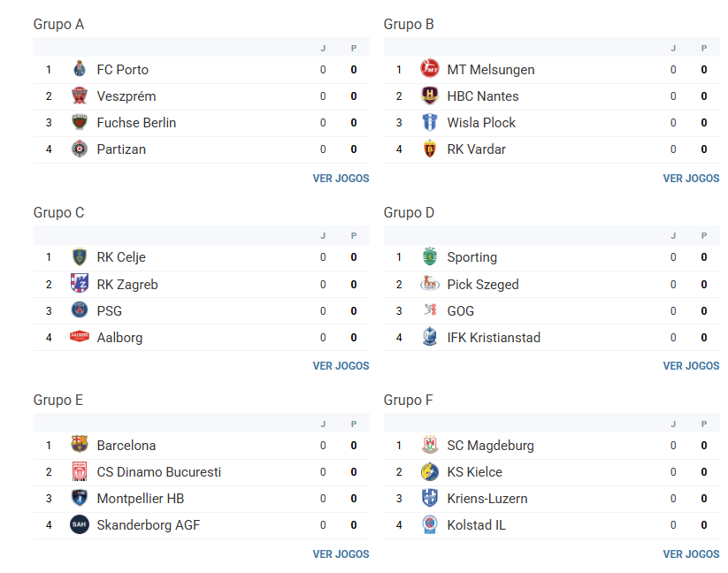Screen dimensions: 728x573
Task: Select the MT Melsungen crest icon
Action: tap(430, 69)
